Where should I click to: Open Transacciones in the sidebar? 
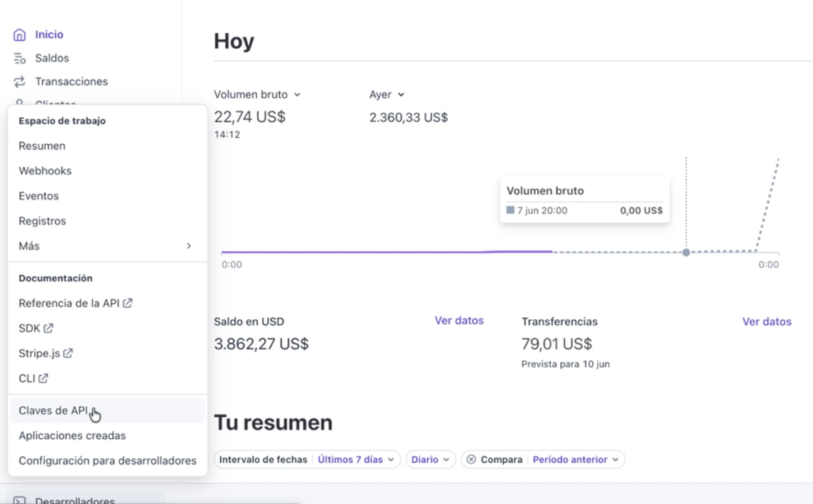coord(72,81)
